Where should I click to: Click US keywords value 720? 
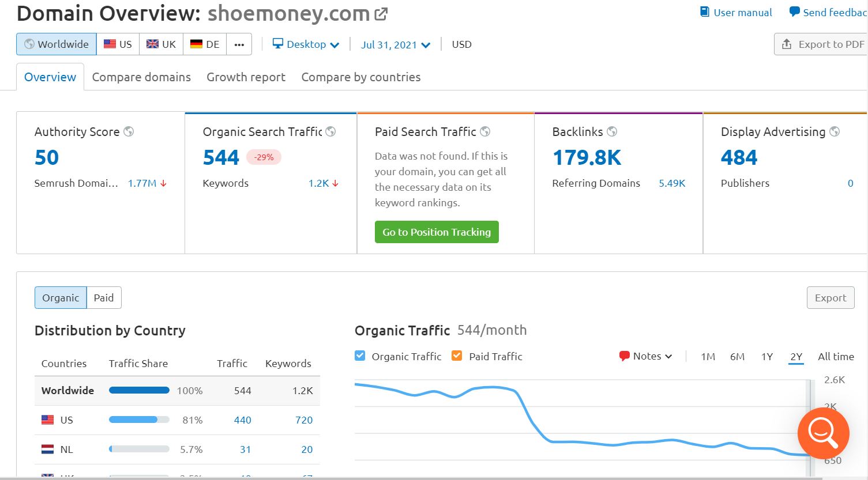click(x=304, y=420)
